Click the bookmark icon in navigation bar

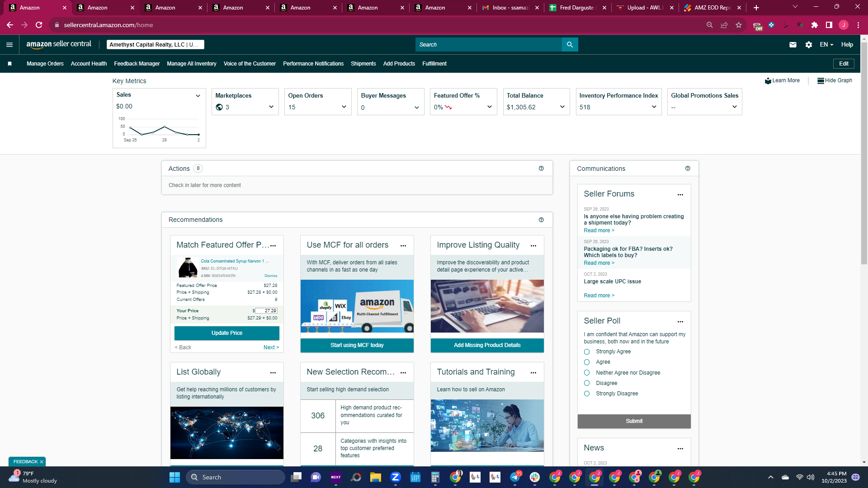click(9, 64)
